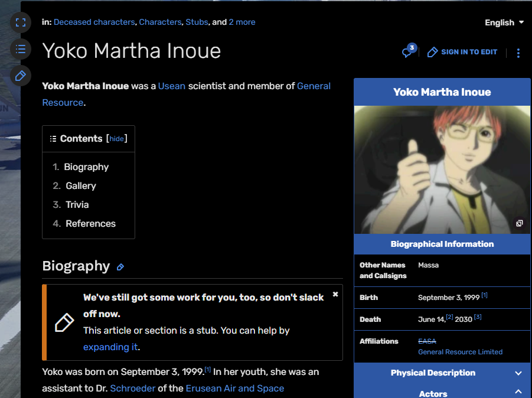Open the three-dot more actions menu
532x398 pixels.
(518, 53)
